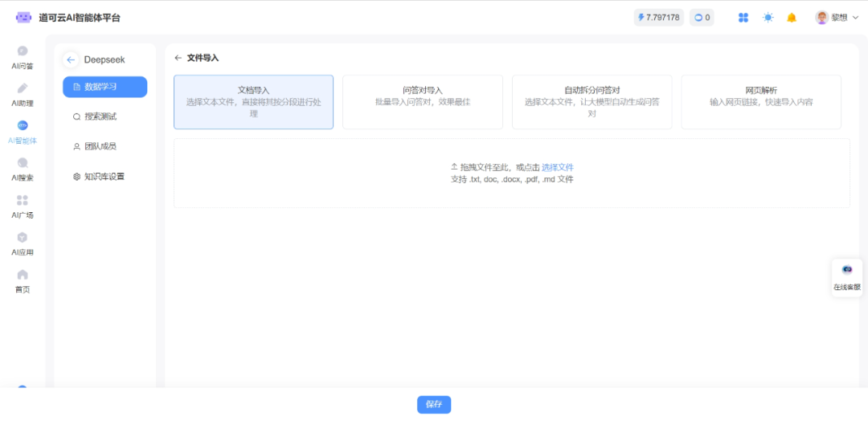
Task: Choose the 问答对导入 import option
Action: point(422,102)
